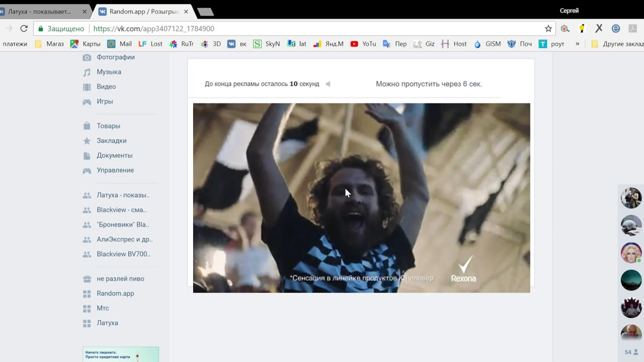644x362 pixels.
Task: Click the briefcase icon by не разлей пиво
Action: coord(87,279)
